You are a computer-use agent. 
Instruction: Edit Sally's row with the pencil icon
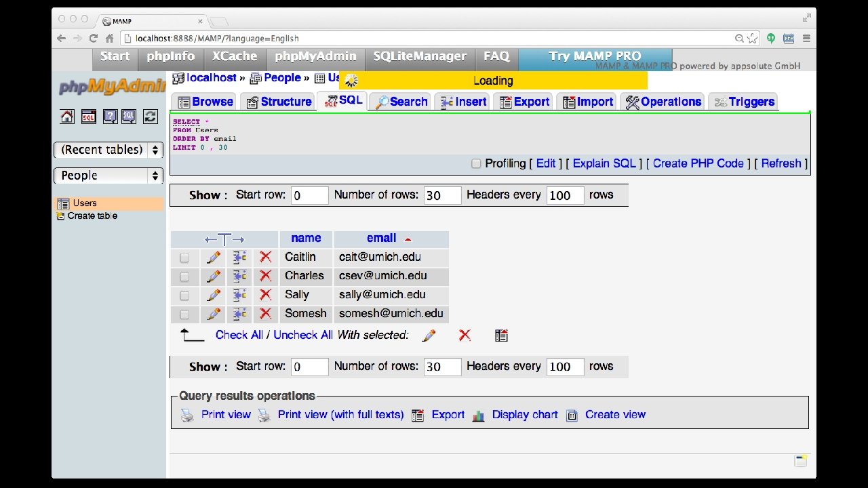[213, 295]
